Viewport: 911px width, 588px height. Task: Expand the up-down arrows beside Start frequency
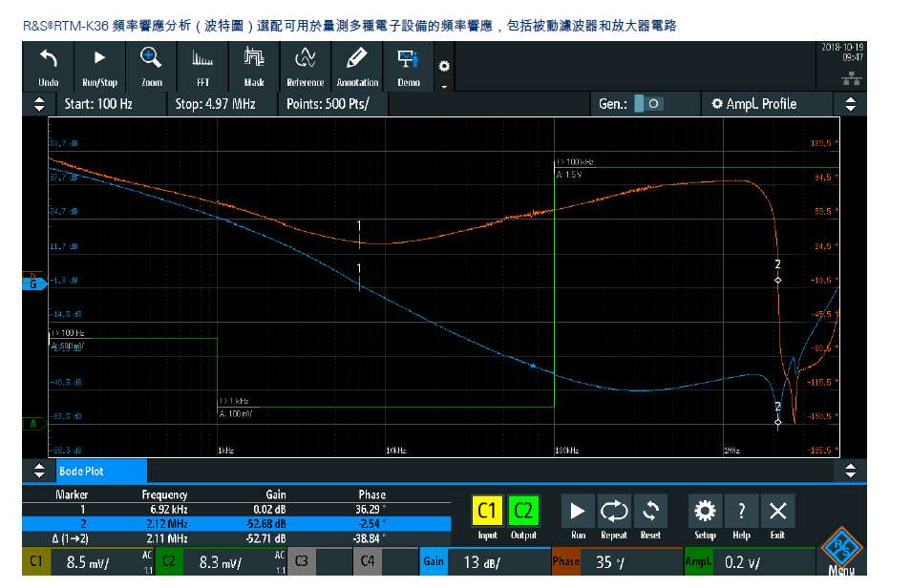click(x=39, y=104)
